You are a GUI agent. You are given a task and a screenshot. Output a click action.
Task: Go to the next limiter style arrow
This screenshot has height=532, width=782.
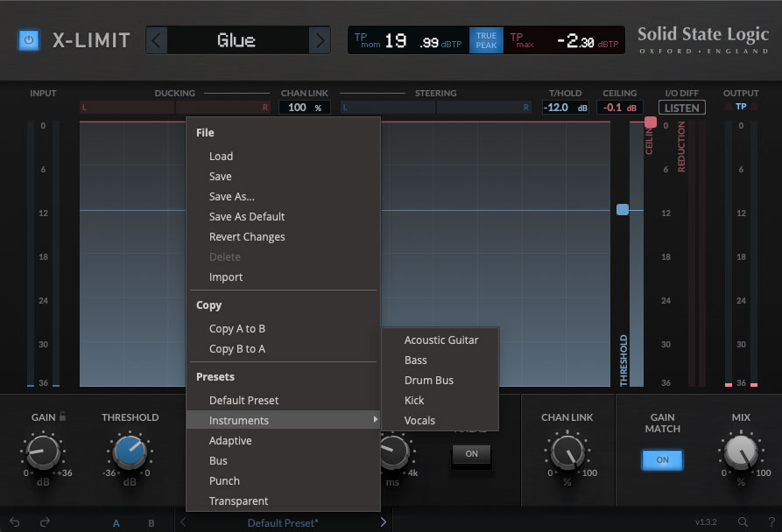pos(320,40)
